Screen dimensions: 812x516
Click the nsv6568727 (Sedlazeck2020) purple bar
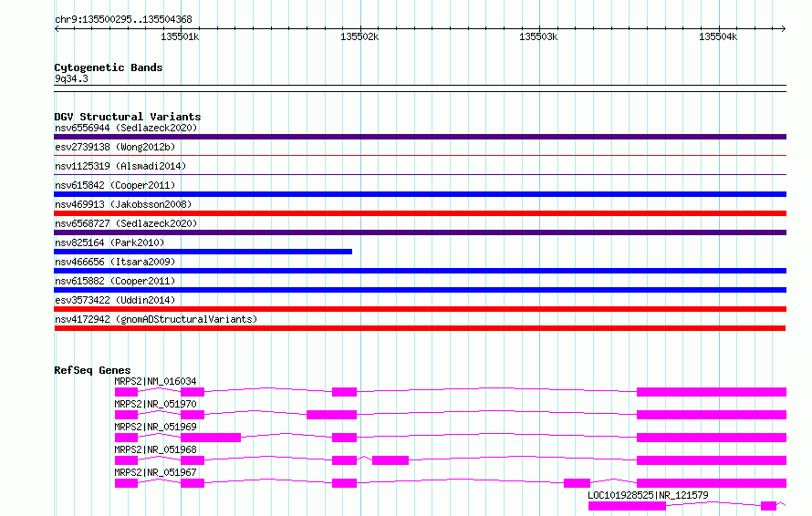coord(420,232)
